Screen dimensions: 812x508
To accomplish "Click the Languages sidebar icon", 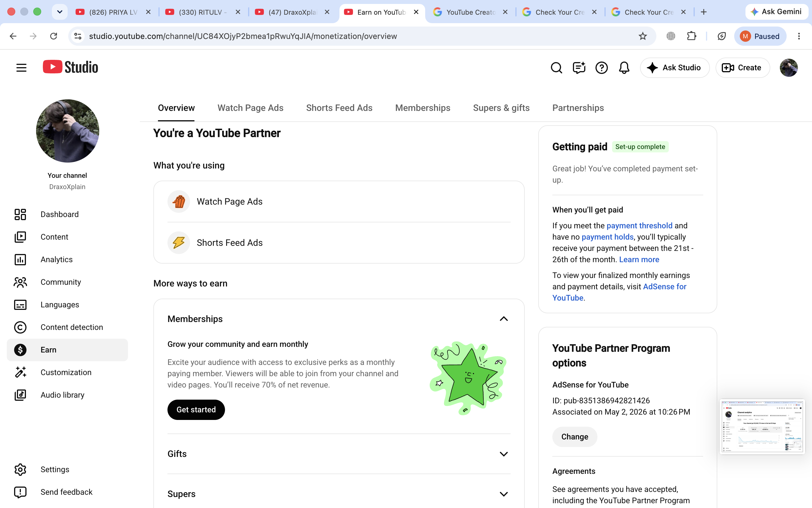I will click(x=20, y=305).
